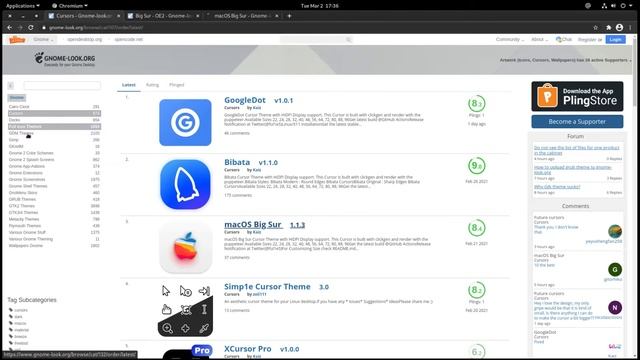Go back using the browser back arrow
Viewport: 640px width, 360px height.
coord(9,27)
